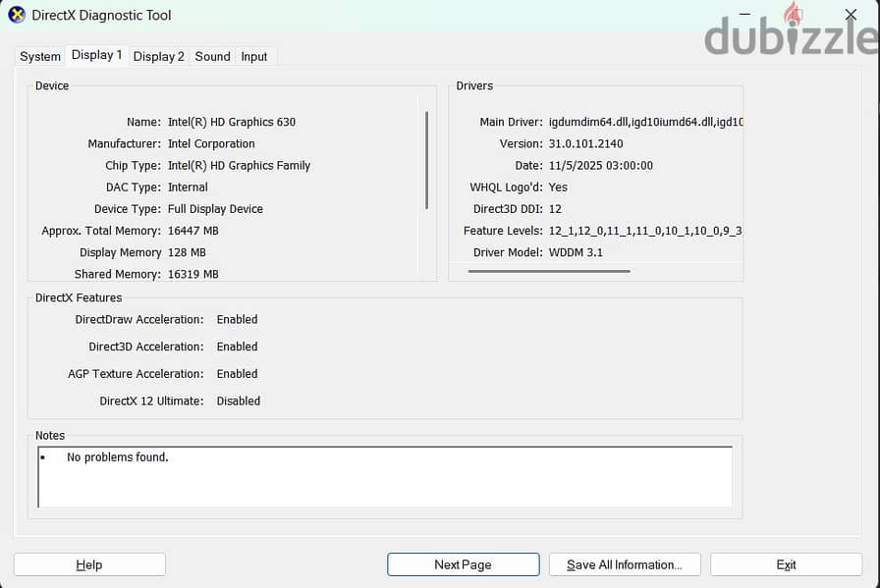Click device type Full Display Device
The width and height of the screenshot is (880, 588).
point(215,209)
